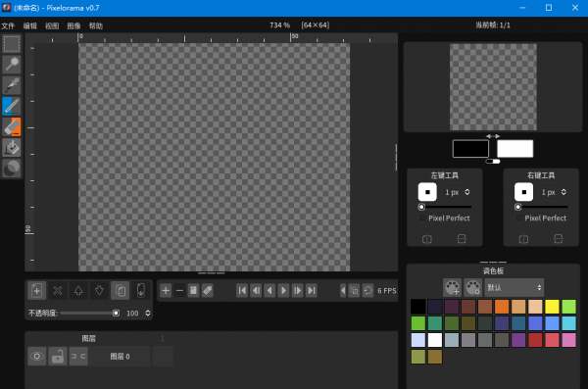Viewport: 588px width, 389px height.
Task: Delete the current layer
Action: pyautogui.click(x=58, y=290)
